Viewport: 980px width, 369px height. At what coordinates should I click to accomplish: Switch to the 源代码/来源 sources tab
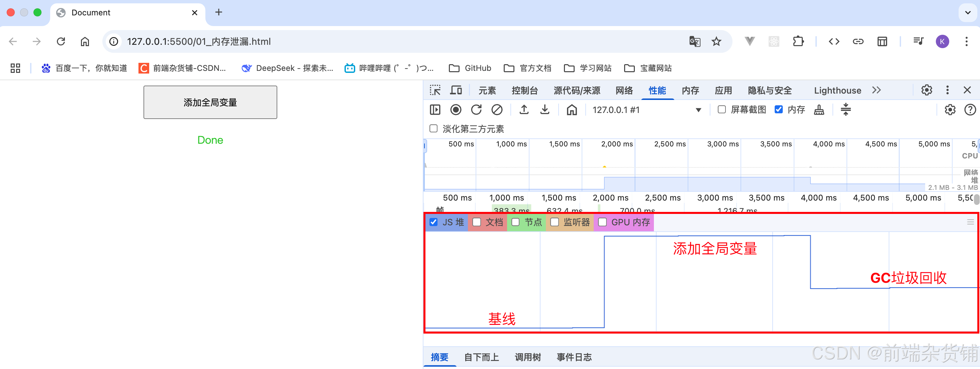(x=577, y=91)
